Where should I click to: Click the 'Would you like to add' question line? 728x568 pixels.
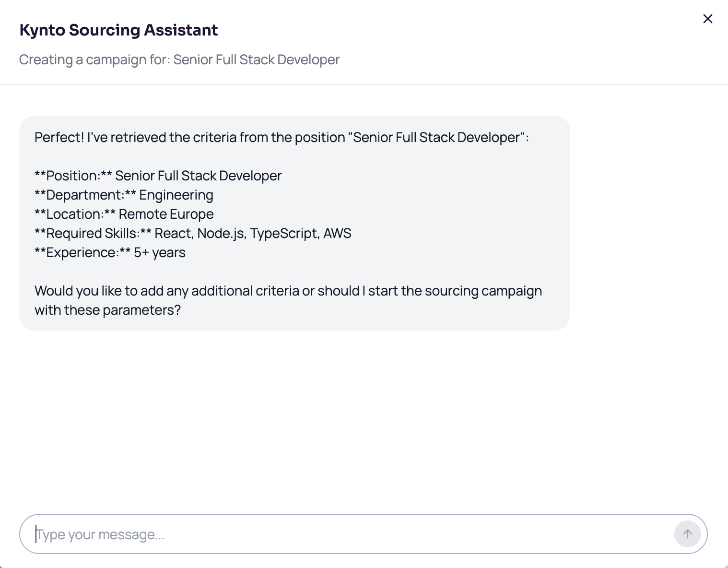[x=288, y=291]
